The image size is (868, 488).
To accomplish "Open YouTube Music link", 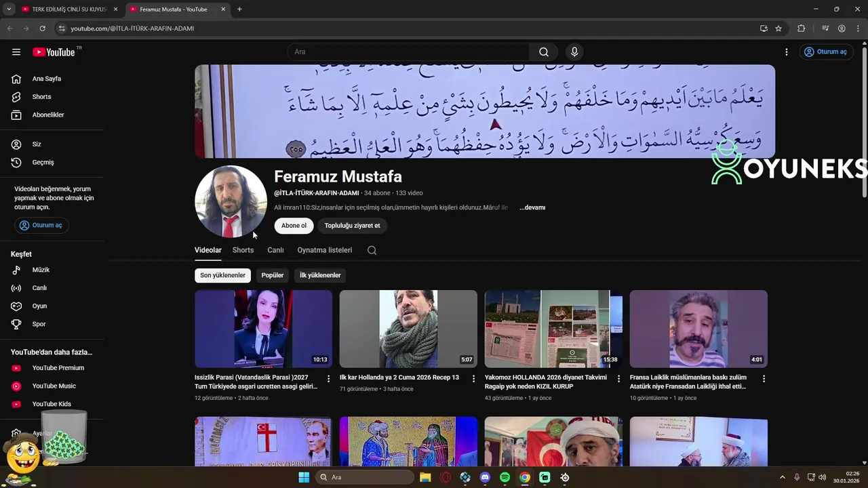I will (x=54, y=386).
